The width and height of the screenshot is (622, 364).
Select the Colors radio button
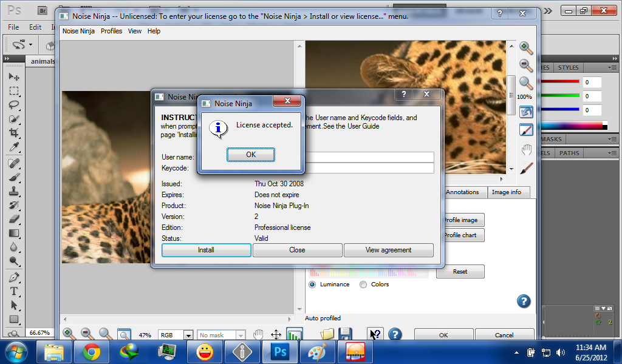363,285
